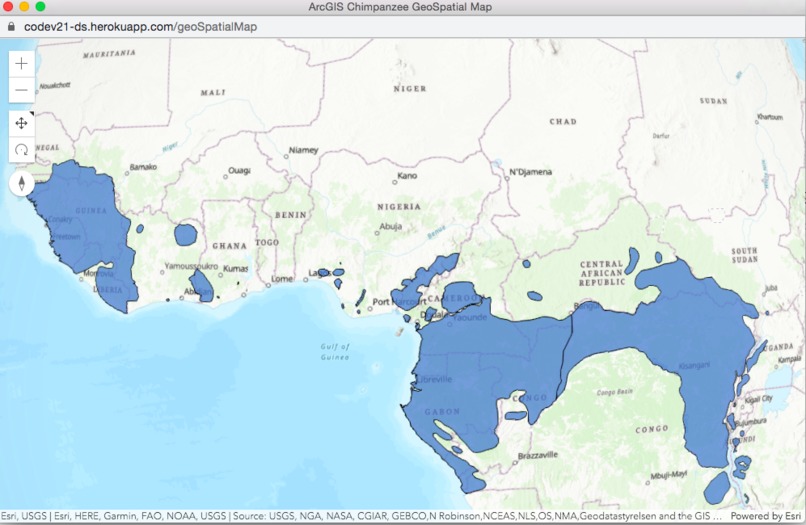Click the Abuja city label
Screen dimensions: 806x525
(x=391, y=226)
